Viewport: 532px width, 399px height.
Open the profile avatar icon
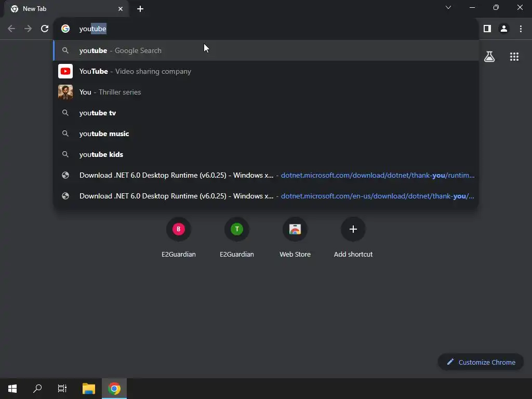(x=504, y=29)
